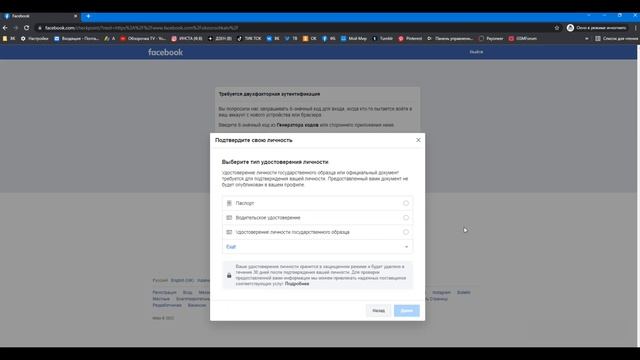Select the Паспорт radio button
Image resolution: width=640 pixels, height=360 pixels.
(406, 203)
